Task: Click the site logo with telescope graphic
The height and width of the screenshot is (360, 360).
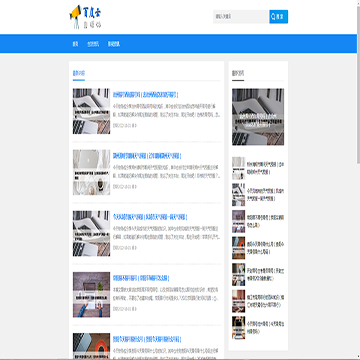Action: pos(85,17)
